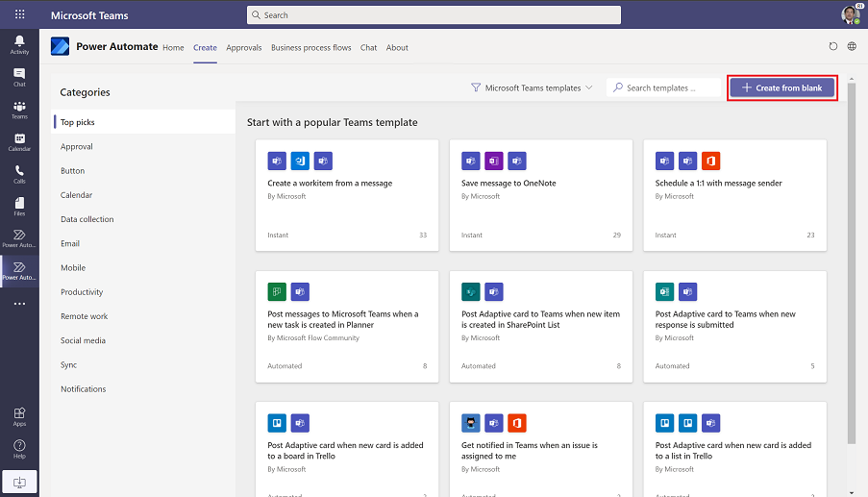The height and width of the screenshot is (497, 868).
Task: Open Teams in the left rail
Action: point(19,110)
